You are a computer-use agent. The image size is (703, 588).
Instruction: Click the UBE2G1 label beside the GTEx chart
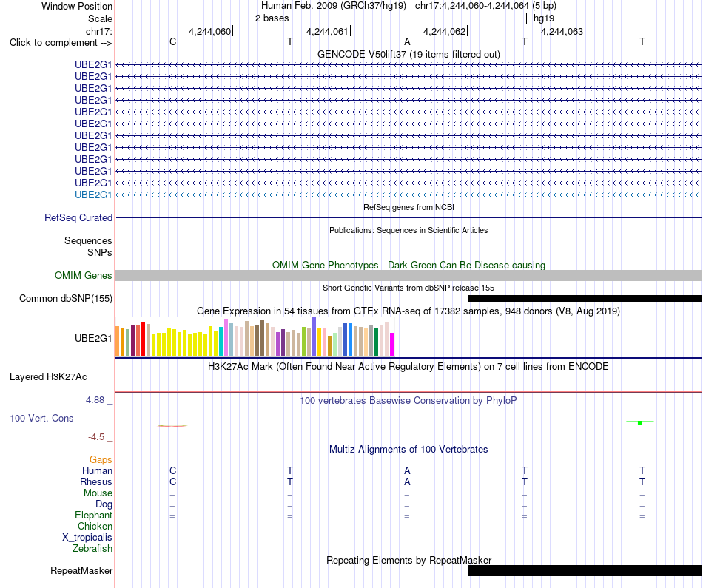93,338
